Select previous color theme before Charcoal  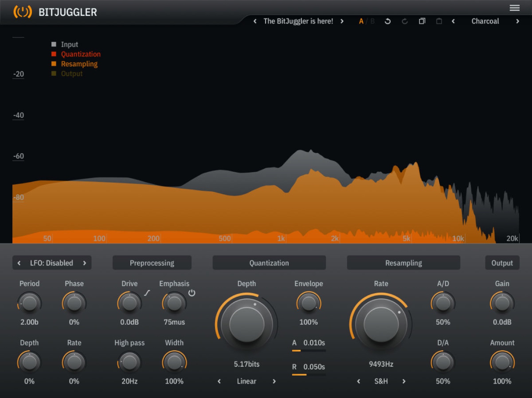tap(453, 21)
